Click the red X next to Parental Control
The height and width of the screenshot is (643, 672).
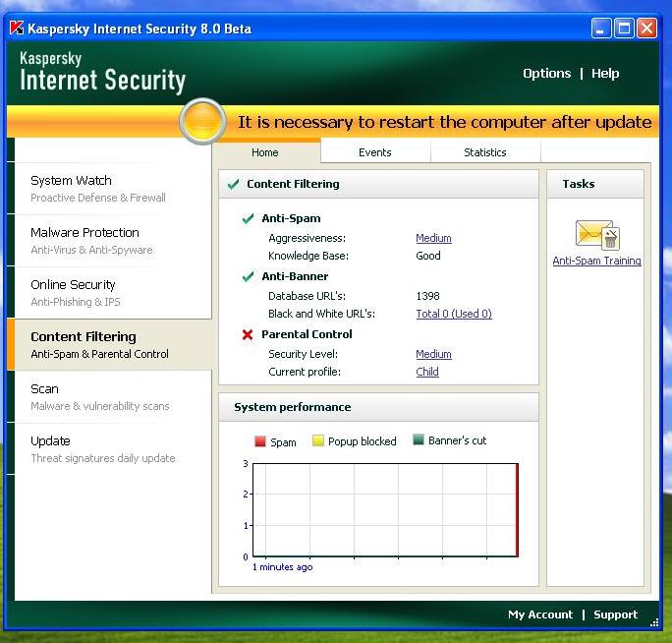(x=248, y=334)
